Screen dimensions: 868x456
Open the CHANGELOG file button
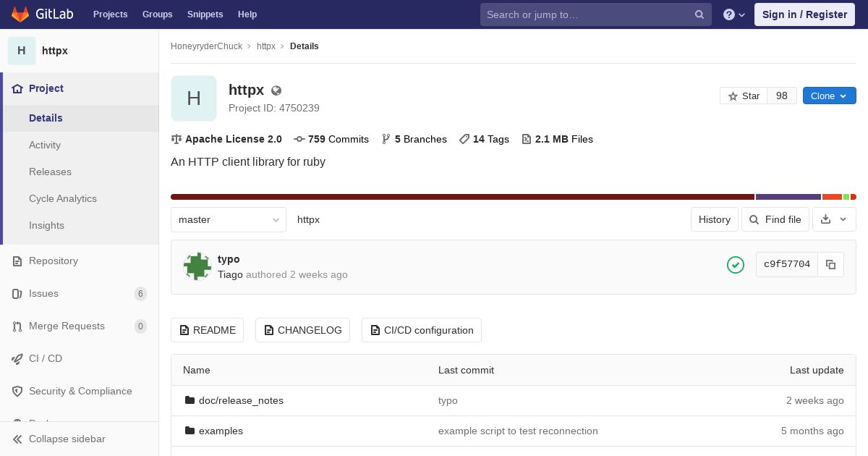(x=302, y=330)
